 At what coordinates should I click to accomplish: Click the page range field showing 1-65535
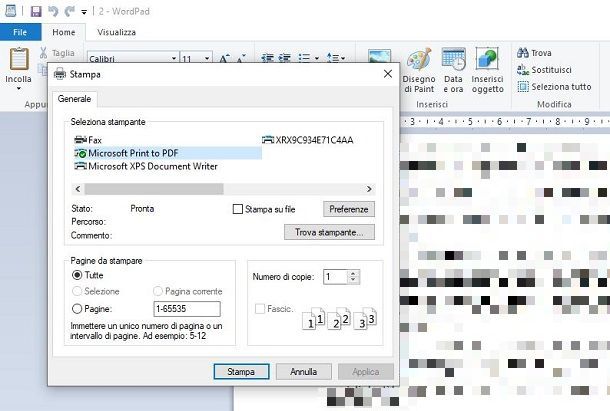(187, 309)
